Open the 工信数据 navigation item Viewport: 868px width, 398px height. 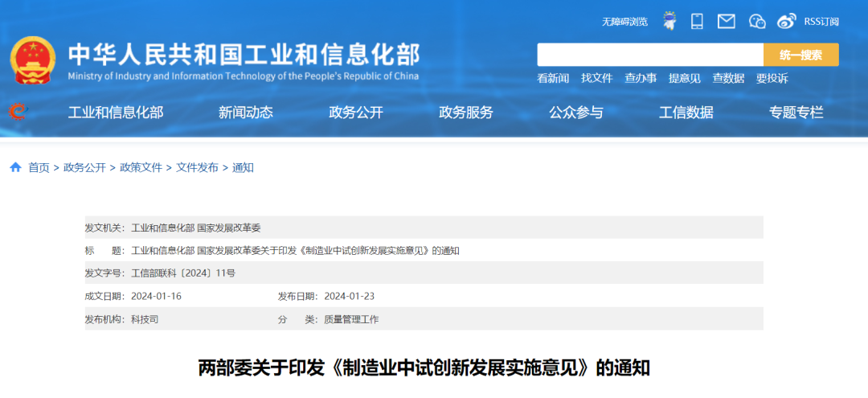686,113
